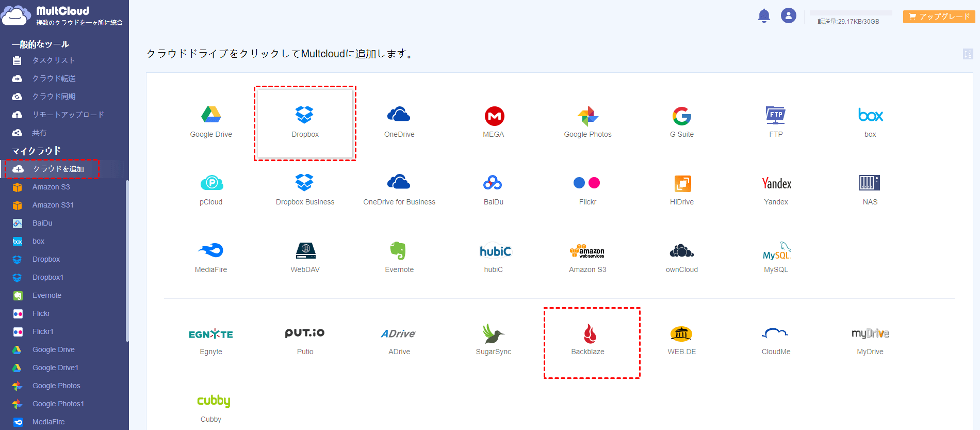Select the WEB.DE icon
Image resolution: width=980 pixels, height=430 pixels.
(x=681, y=334)
